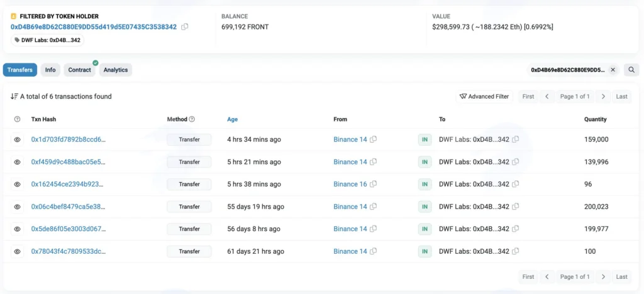This screenshot has height=294, width=644.
Task: Click top previous page chevron
Action: coord(547,97)
